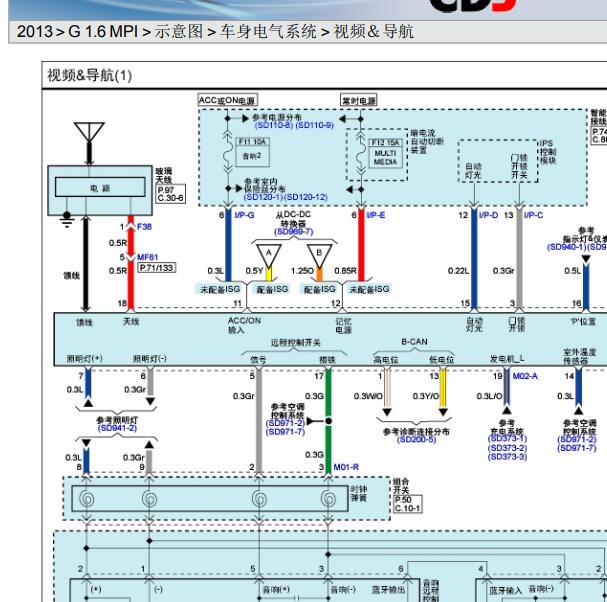Click connector label I/P-E
Screen dimensions: 607x602
[x=376, y=215]
